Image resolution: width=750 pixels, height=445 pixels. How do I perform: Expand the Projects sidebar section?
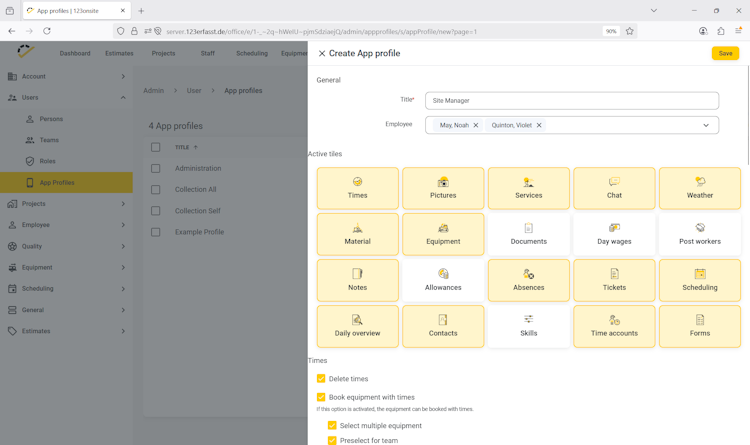click(x=66, y=204)
